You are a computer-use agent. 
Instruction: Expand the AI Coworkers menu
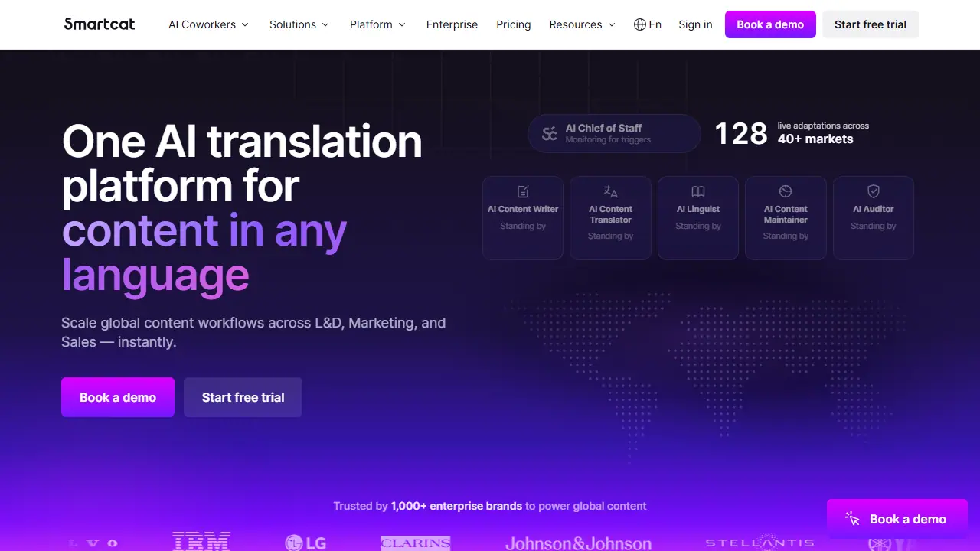click(x=209, y=24)
